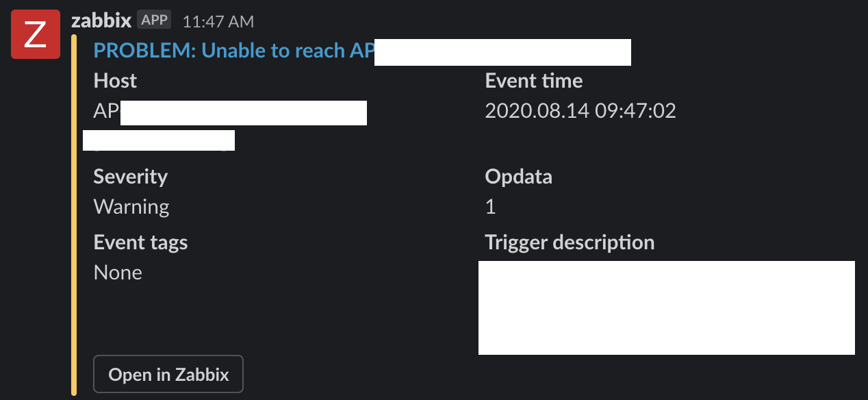This screenshot has width=868, height=400.
Task: Click the Event time field label
Action: (533, 81)
